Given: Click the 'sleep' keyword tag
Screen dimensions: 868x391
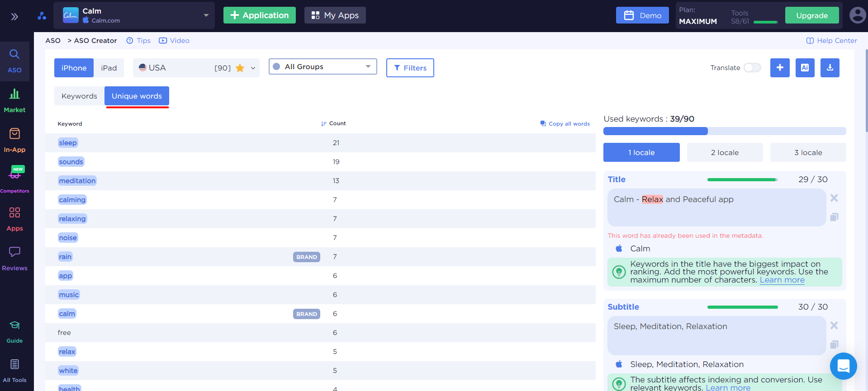Looking at the screenshot, I should pos(68,143).
